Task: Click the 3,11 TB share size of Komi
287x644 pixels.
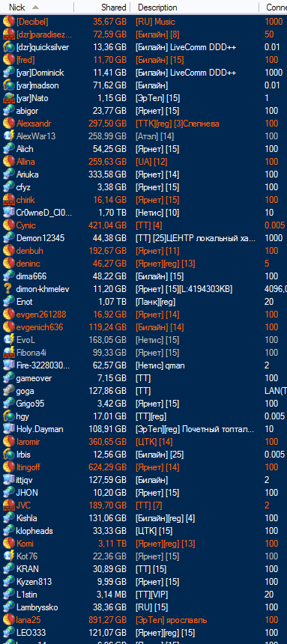Action: coord(112,544)
